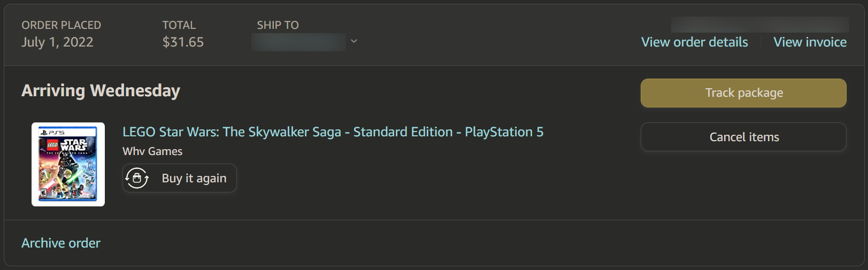Click the Arriving Wednesday heading
Viewport: 868px width, 270px height.
pos(101,91)
